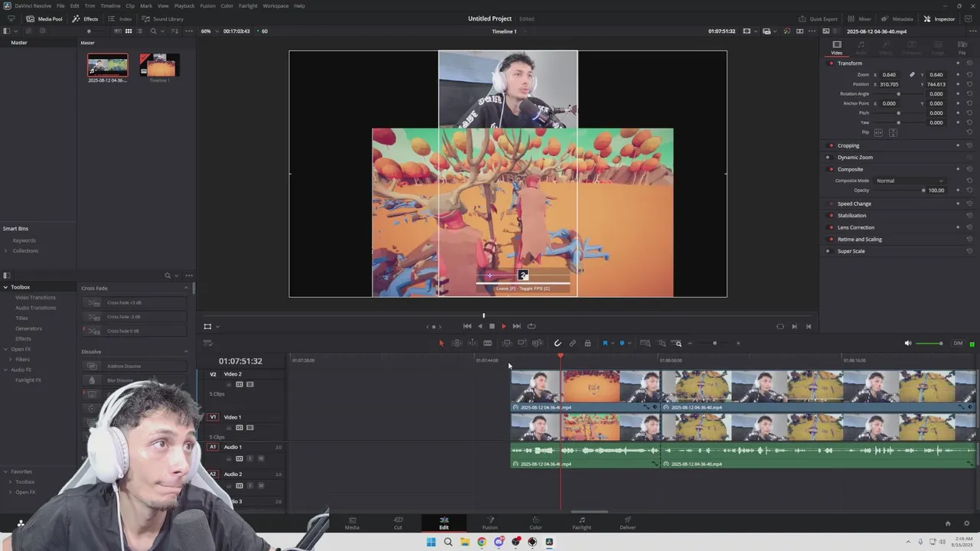Image resolution: width=980 pixels, height=551 pixels.
Task: Toggle the Cropping section on/off
Action: click(831, 145)
